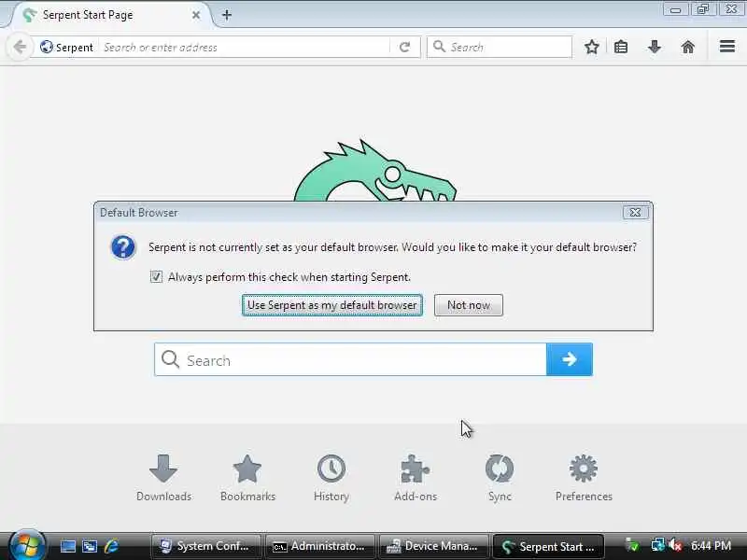This screenshot has width=747, height=560.
Task: Click Serpent Start taskbar item
Action: [x=548, y=546]
